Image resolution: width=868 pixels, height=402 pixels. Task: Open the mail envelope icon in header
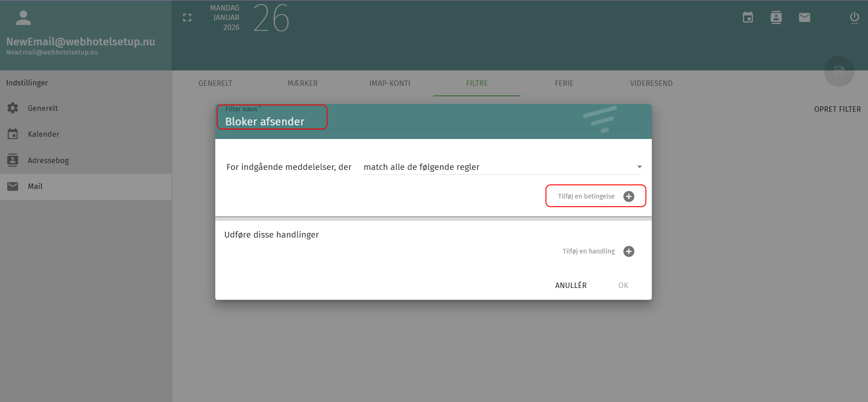tap(804, 18)
